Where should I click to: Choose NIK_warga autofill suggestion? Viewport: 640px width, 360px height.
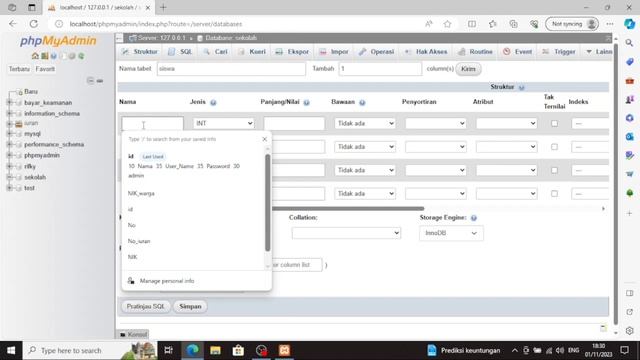pos(141,193)
